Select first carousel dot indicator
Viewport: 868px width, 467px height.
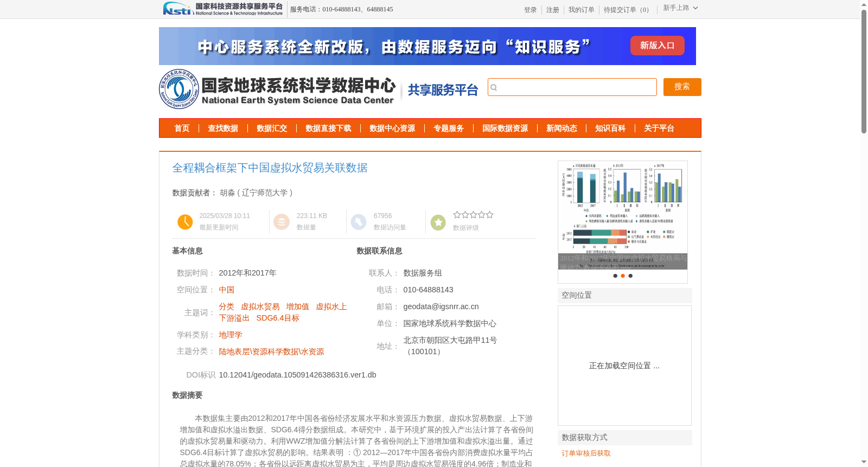coord(615,276)
